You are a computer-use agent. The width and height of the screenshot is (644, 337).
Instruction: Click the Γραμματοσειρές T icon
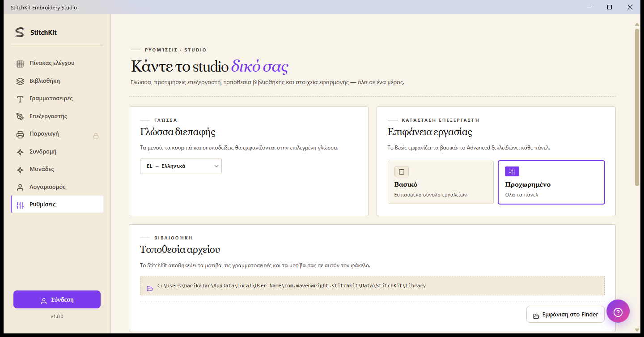pos(20,99)
